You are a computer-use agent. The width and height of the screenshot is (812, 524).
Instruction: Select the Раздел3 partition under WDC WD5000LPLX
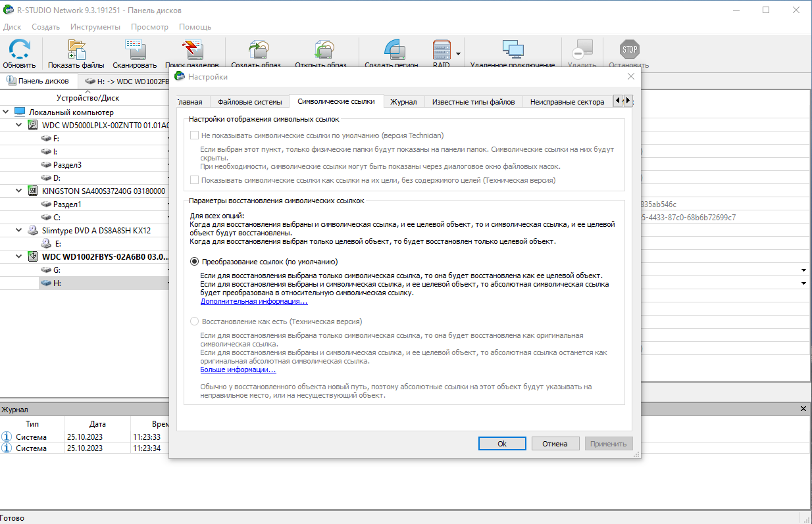pyautogui.click(x=67, y=164)
